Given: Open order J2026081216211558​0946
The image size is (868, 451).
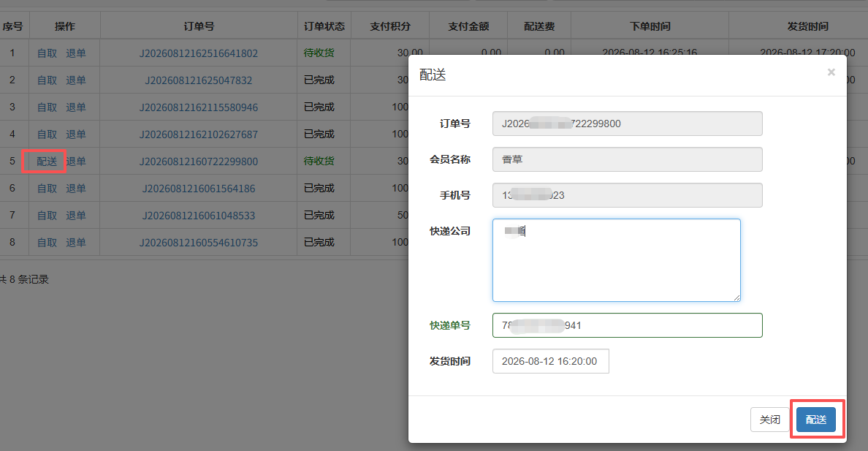Looking at the screenshot, I should click(x=199, y=107).
